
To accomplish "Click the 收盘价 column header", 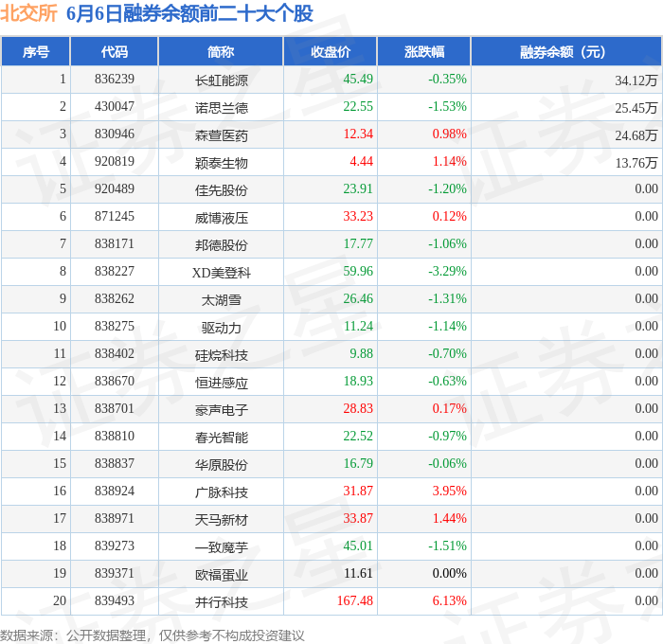I will coord(331,51).
